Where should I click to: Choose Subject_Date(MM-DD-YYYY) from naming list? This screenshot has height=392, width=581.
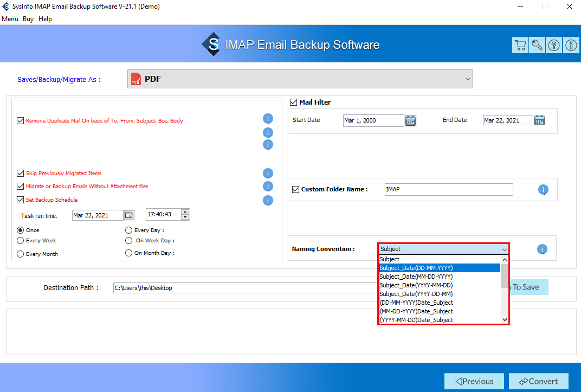coord(416,277)
